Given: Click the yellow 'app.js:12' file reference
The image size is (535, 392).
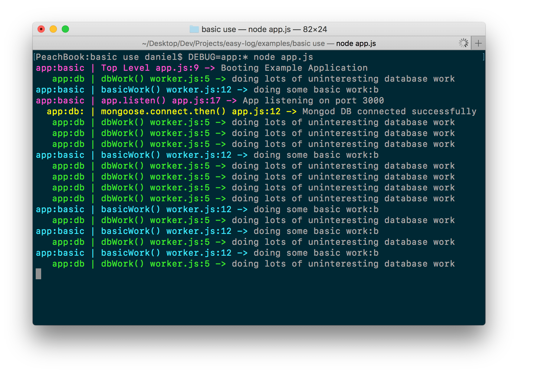Looking at the screenshot, I should click(256, 112).
